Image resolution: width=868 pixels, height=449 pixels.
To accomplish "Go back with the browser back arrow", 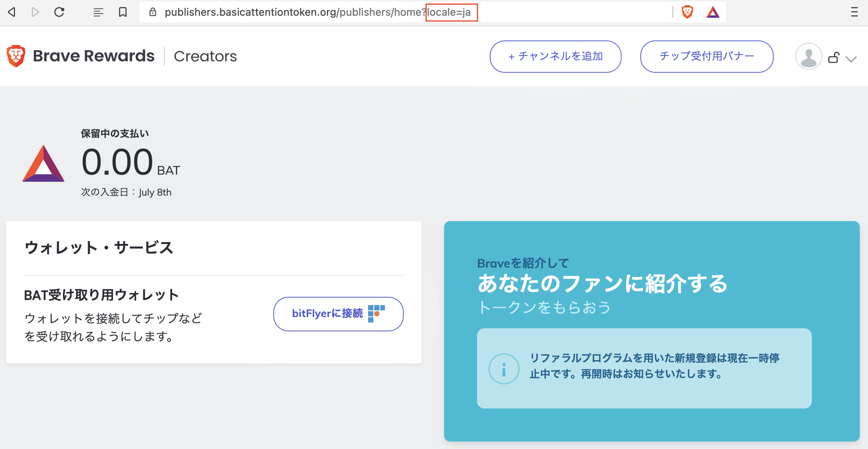I will click(12, 12).
